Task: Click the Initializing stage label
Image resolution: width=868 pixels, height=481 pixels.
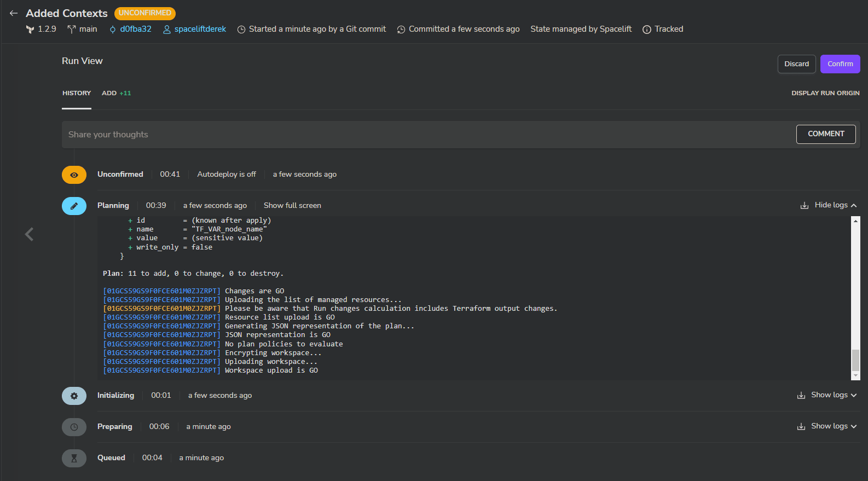Action: pyautogui.click(x=115, y=396)
